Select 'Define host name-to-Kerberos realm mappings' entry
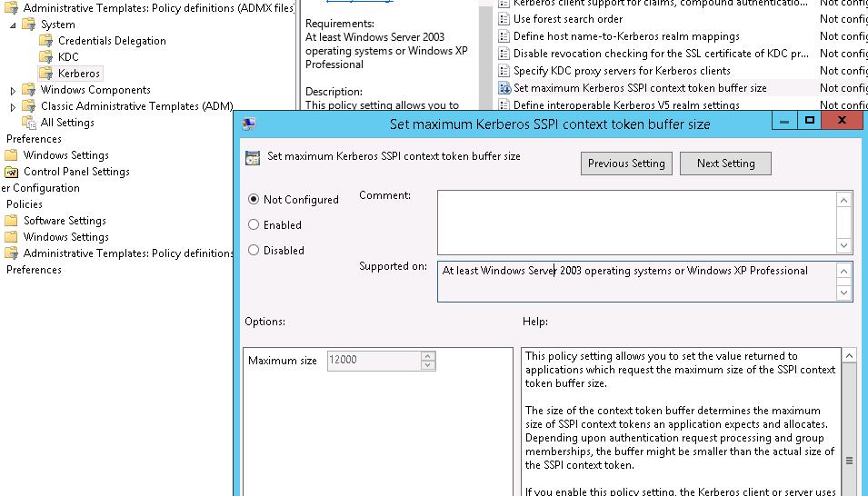868x496 pixels. pos(625,36)
